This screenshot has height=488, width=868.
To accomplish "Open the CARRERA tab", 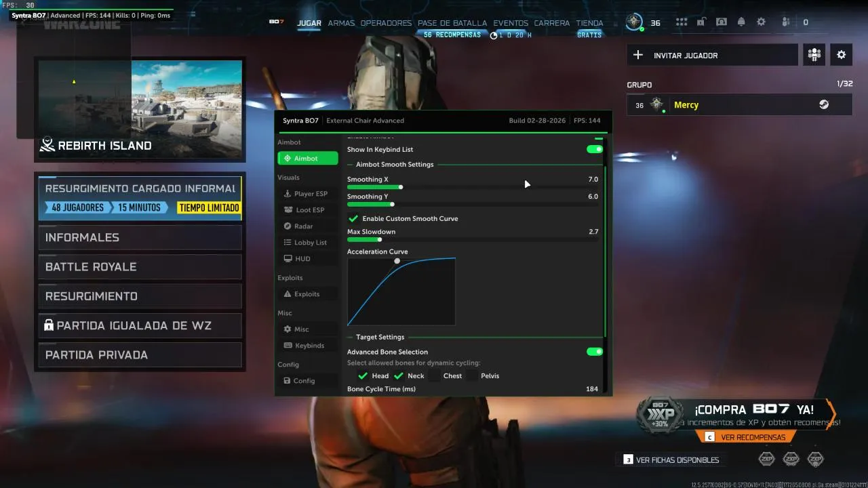I will (x=552, y=23).
